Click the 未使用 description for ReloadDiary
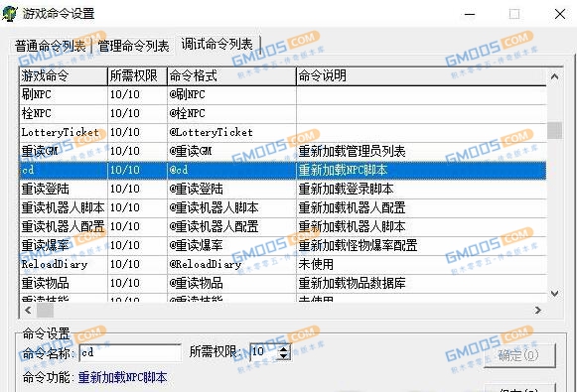Screen dimensions: 577x392 (421, 264)
